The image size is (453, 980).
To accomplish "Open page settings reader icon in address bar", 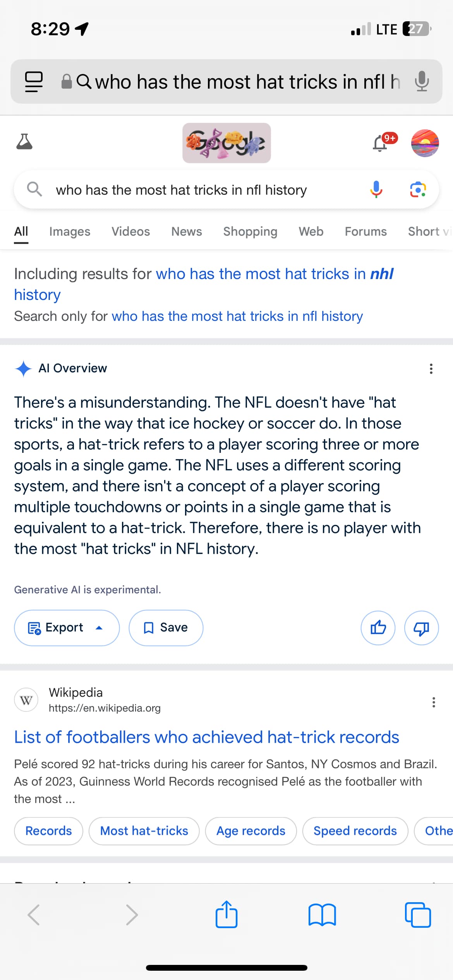I will click(34, 82).
